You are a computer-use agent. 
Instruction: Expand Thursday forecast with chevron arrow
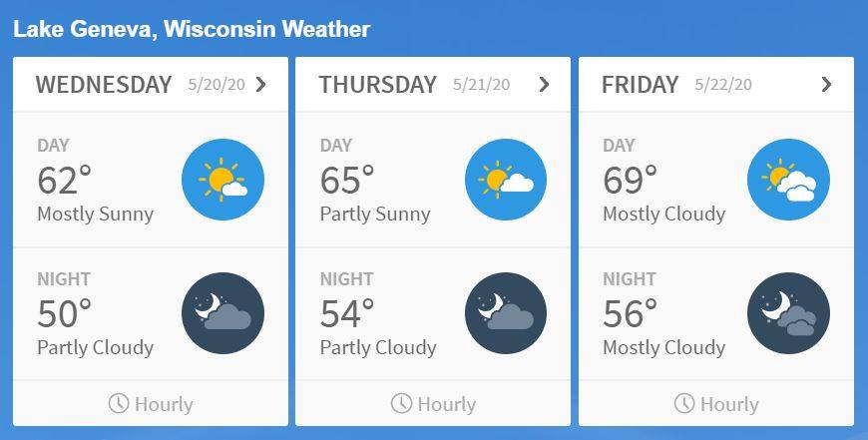pyautogui.click(x=544, y=85)
